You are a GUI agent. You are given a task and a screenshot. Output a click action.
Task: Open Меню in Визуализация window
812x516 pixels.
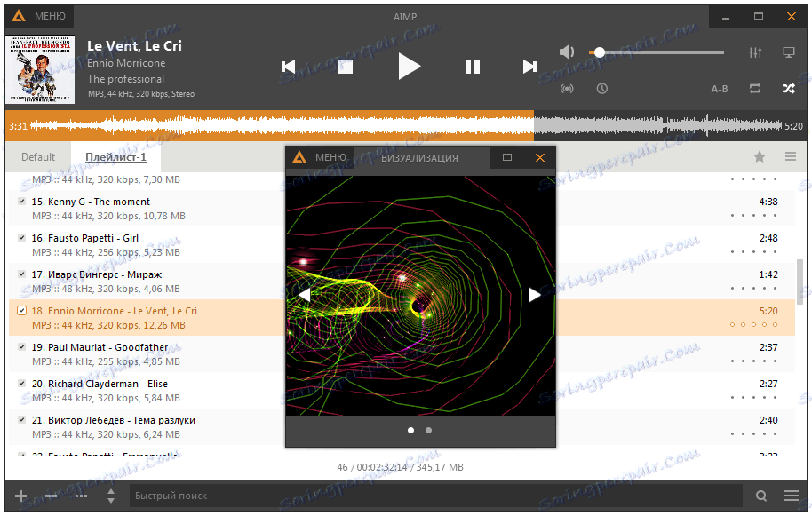[x=320, y=157]
